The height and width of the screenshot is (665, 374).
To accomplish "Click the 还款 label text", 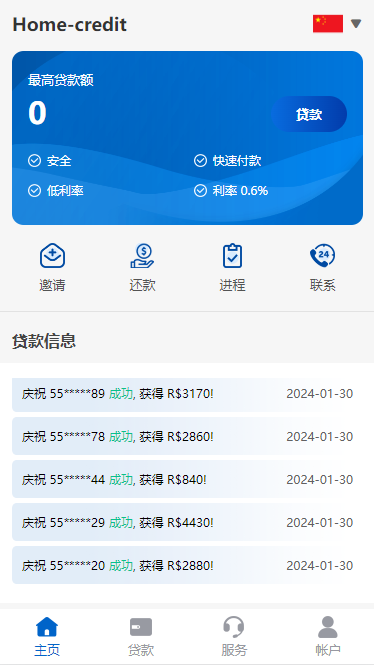I will pyautogui.click(x=142, y=285).
